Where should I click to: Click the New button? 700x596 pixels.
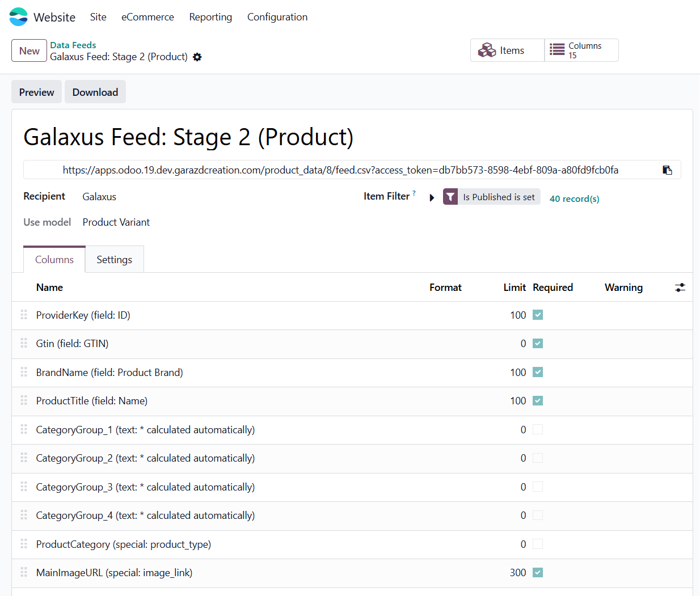29,50
